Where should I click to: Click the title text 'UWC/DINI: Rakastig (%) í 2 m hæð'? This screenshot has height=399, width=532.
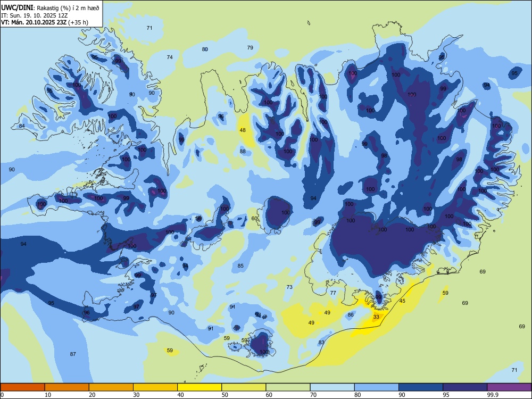50,7
